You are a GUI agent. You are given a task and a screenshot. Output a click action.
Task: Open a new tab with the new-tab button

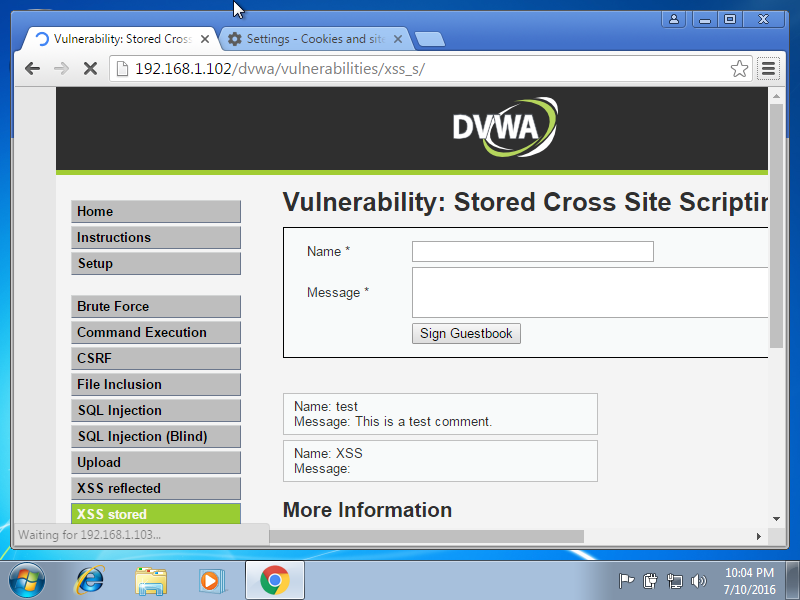[x=430, y=39]
